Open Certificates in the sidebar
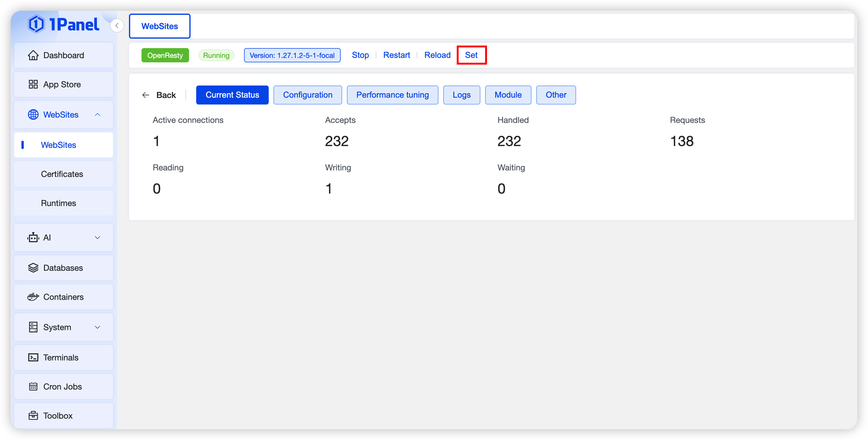Screen dimensions: 868x440 (x=62, y=174)
